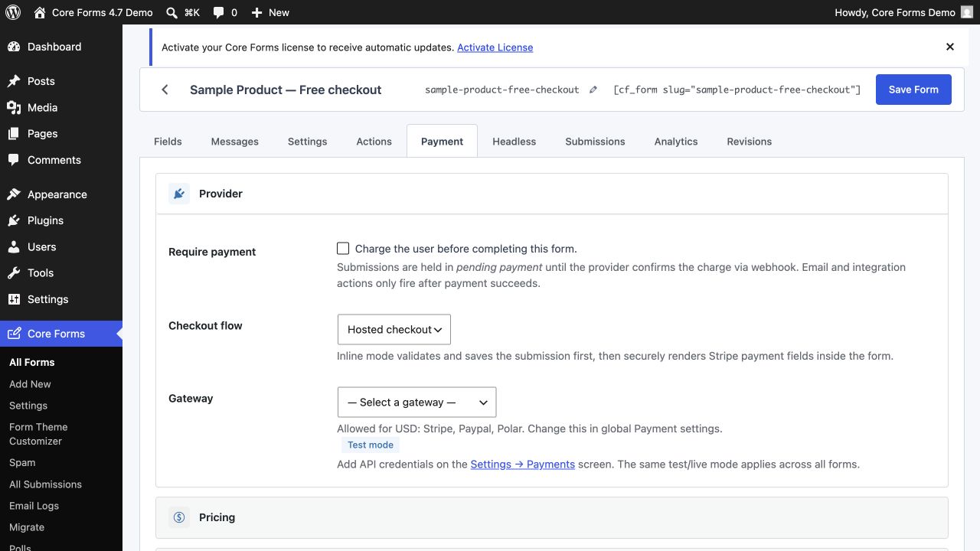Open the Users menu
The image size is (980, 551).
[61, 246]
